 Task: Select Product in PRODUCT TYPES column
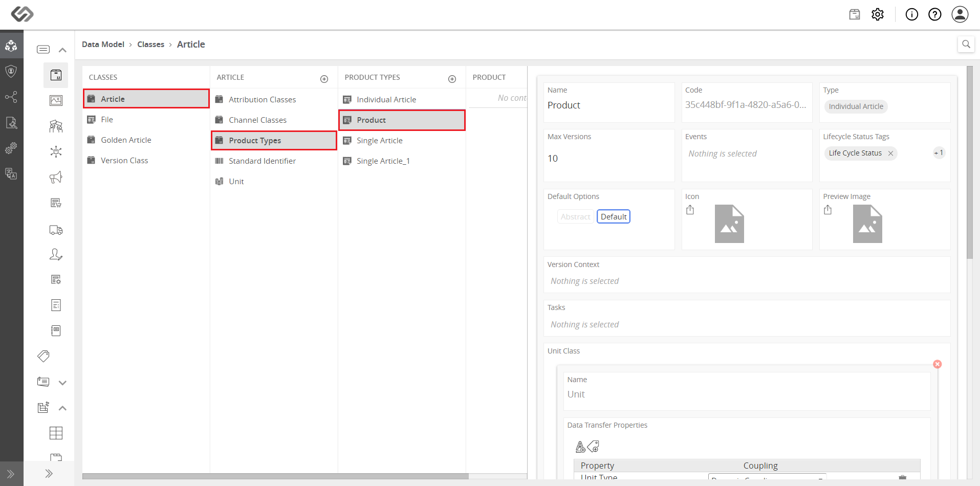coord(402,120)
